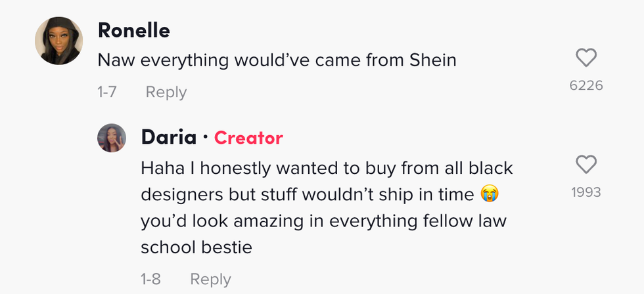Image resolution: width=644 pixels, height=294 pixels.
Task: Like Daria's reply with the heart icon
Action: coord(586,164)
